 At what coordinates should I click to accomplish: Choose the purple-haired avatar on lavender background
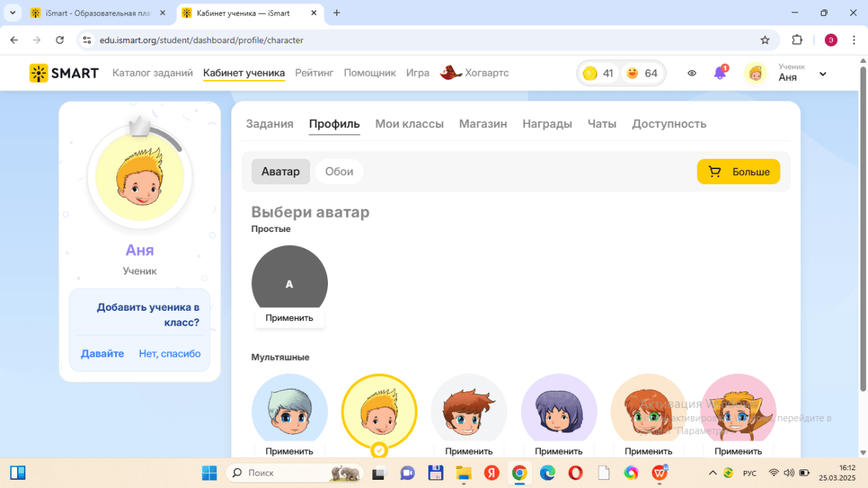(x=559, y=411)
